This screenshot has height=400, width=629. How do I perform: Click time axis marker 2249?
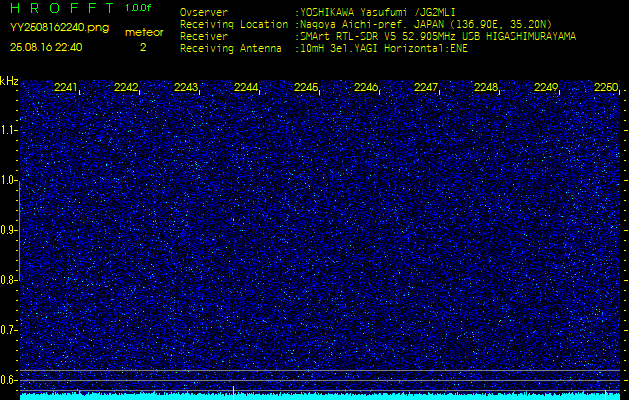[x=546, y=87]
